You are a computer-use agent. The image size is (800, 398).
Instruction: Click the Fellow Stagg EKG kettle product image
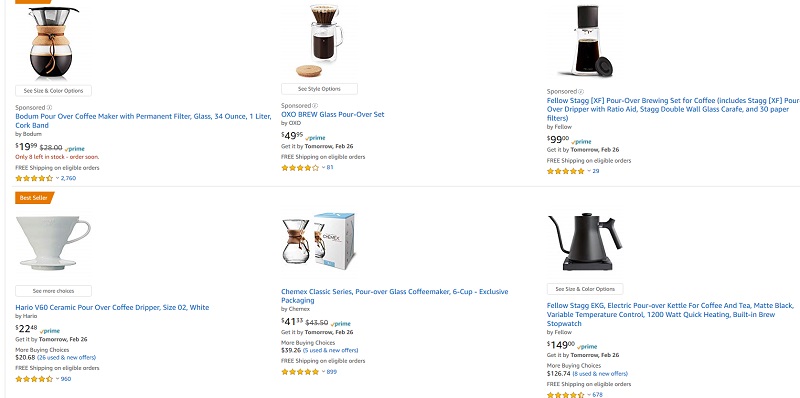click(x=585, y=241)
